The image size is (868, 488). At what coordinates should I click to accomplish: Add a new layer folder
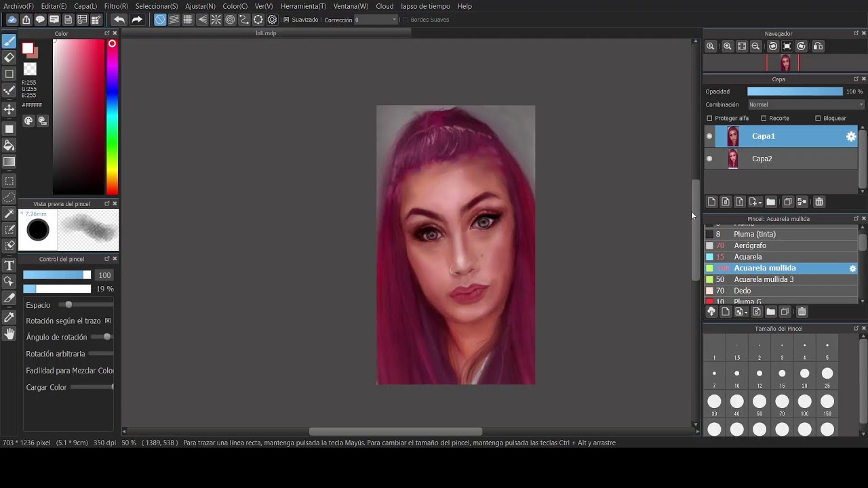coord(771,202)
